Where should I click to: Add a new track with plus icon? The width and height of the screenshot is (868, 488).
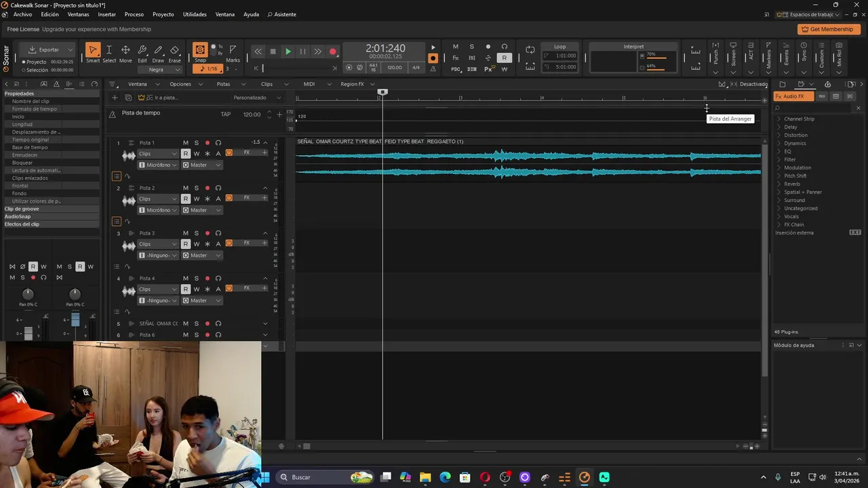(115, 98)
